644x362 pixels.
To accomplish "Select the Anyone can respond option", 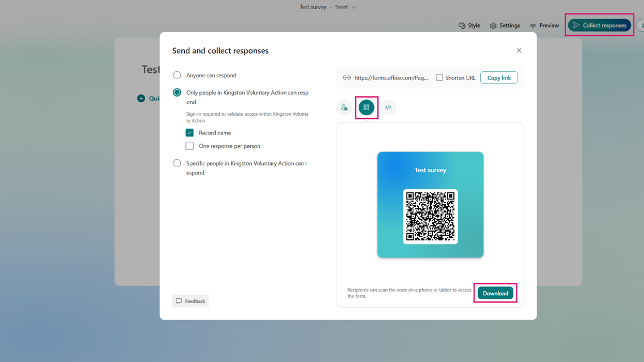I will 177,75.
